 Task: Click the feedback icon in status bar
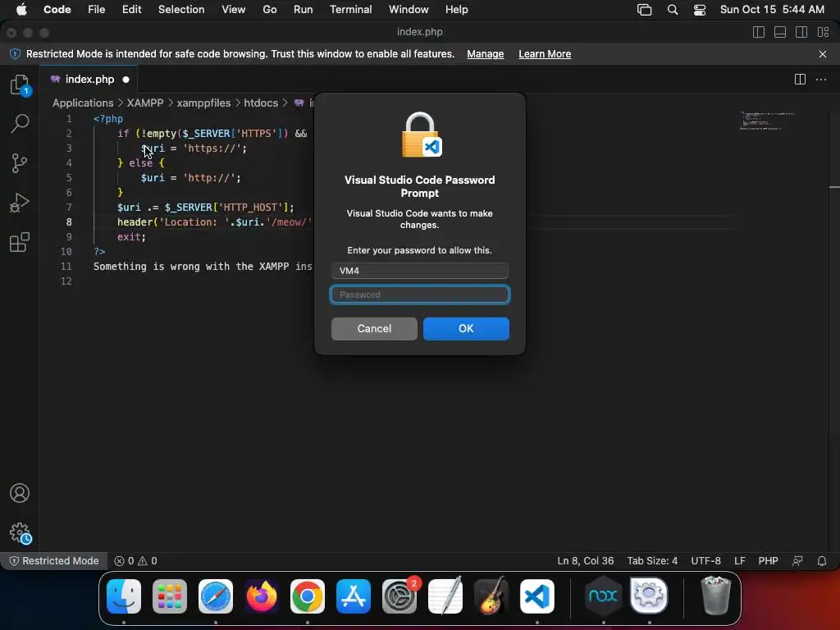[797, 561]
